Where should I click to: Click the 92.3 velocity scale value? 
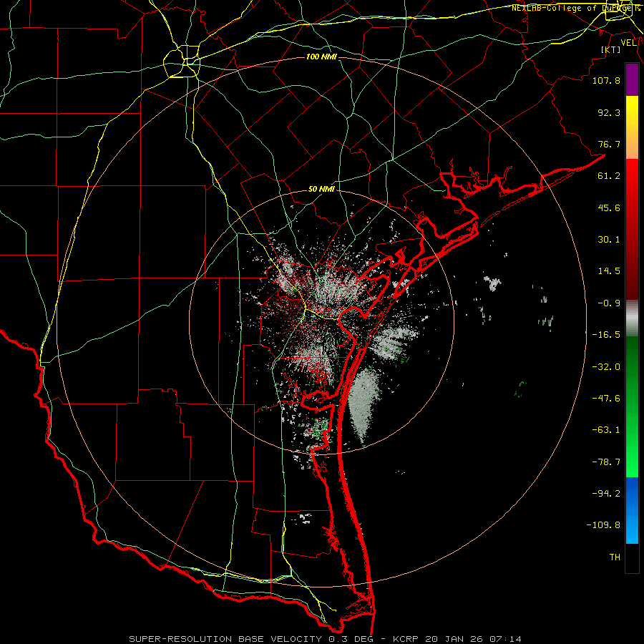pos(609,112)
